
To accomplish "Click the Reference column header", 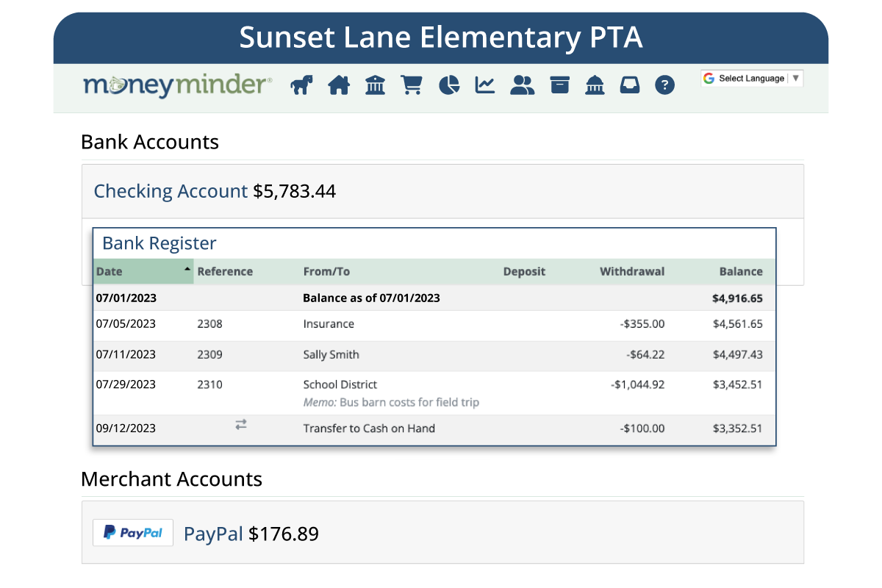I will pos(225,271).
